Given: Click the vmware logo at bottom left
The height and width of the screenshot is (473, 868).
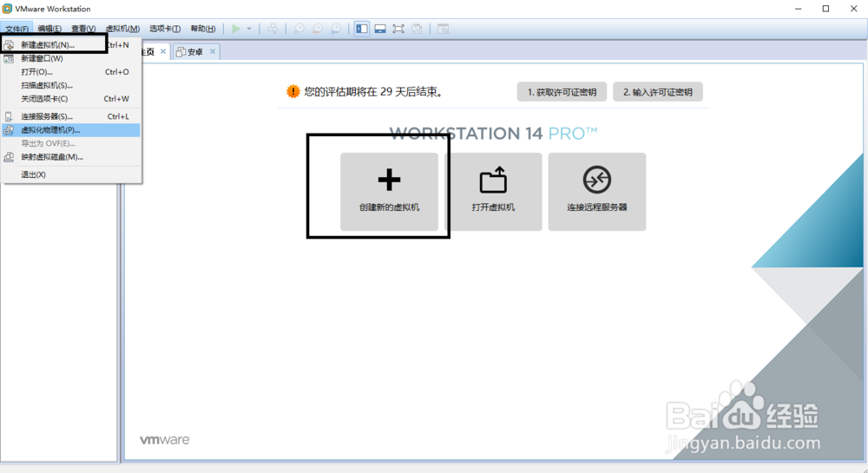Looking at the screenshot, I should [164, 440].
